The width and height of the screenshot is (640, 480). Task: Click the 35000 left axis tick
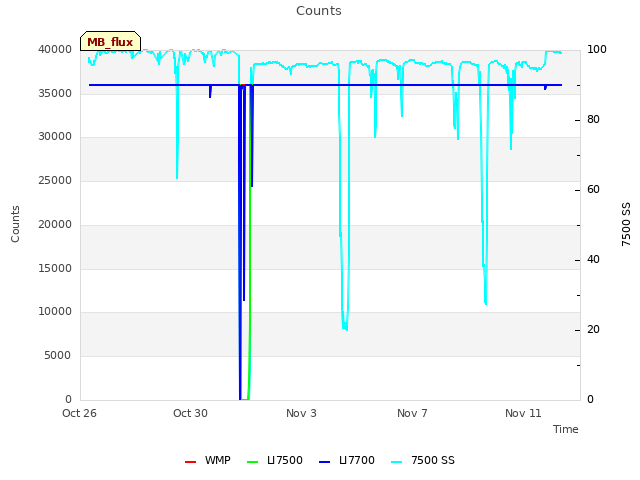point(55,93)
